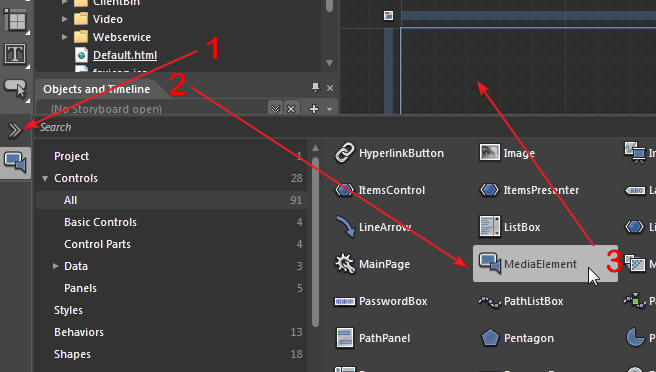
Task: Choose the PathPanel asset
Action: (x=373, y=338)
